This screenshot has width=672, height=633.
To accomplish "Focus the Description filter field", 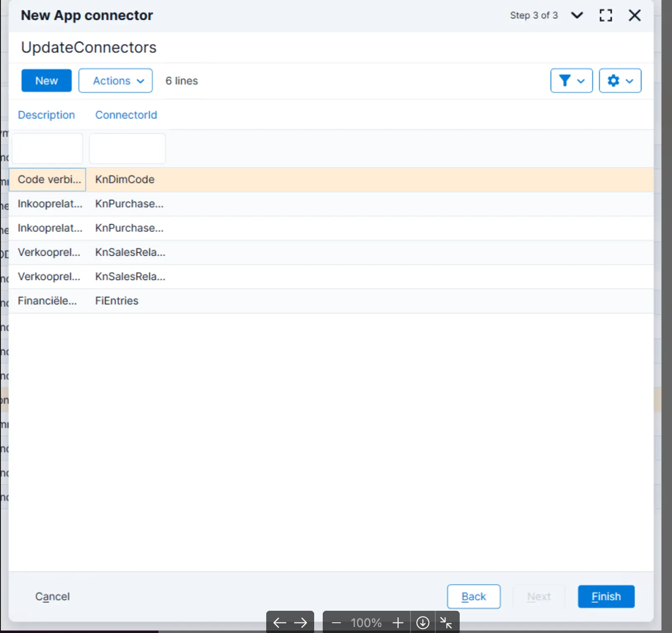I will tap(47, 148).
